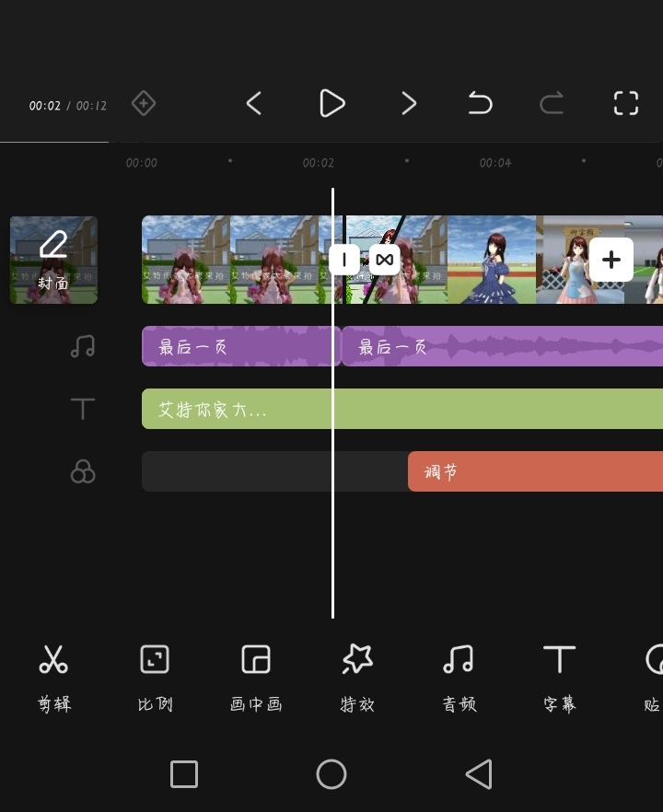Add a new clip with plus button
The height and width of the screenshot is (812, 663).
click(611, 260)
